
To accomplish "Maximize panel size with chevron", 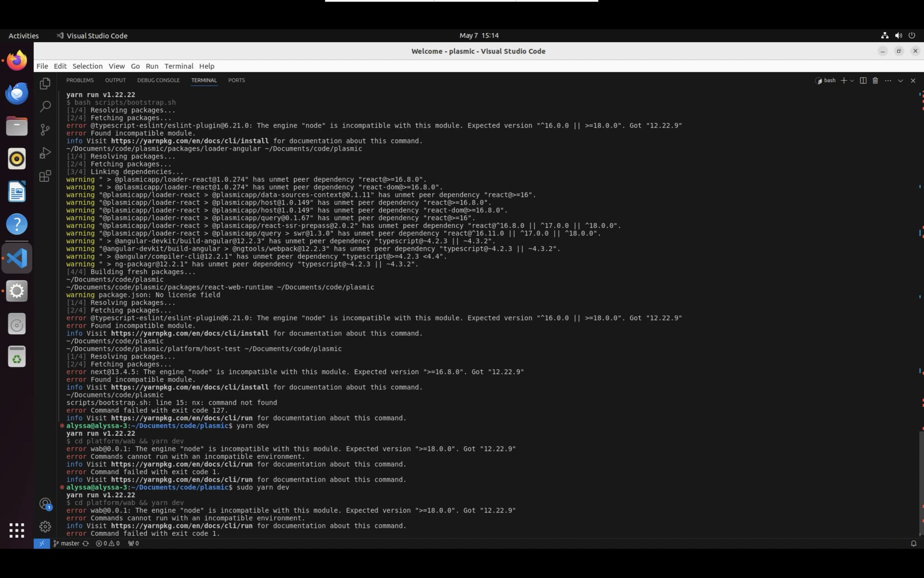I will tap(900, 81).
